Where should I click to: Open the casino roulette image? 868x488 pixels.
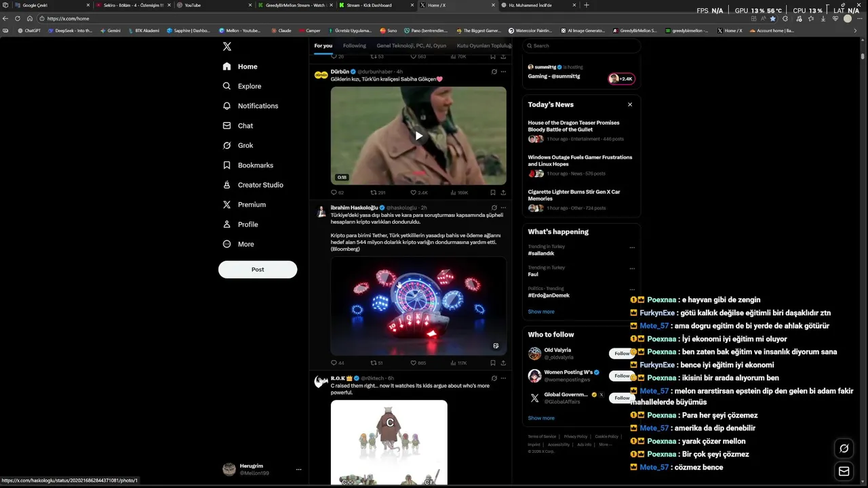(x=418, y=306)
